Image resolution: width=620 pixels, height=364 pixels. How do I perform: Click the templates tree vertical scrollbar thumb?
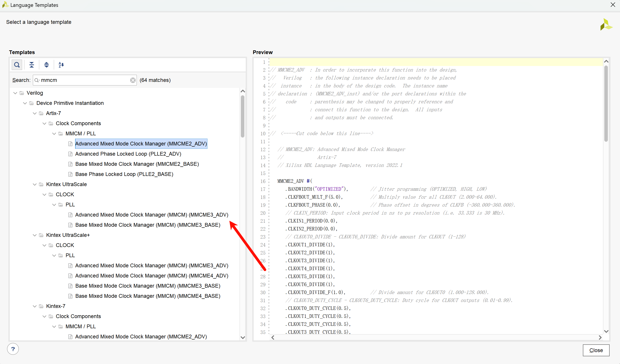coord(243,116)
